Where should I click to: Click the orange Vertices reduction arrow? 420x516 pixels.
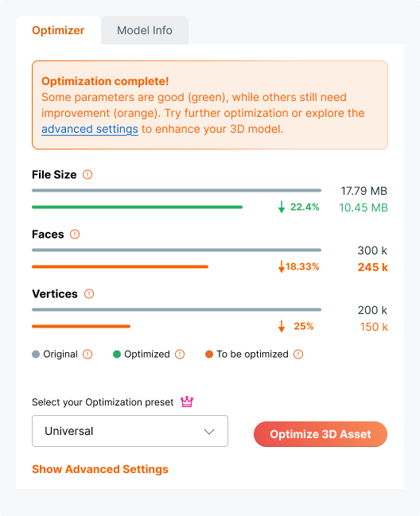point(282,327)
